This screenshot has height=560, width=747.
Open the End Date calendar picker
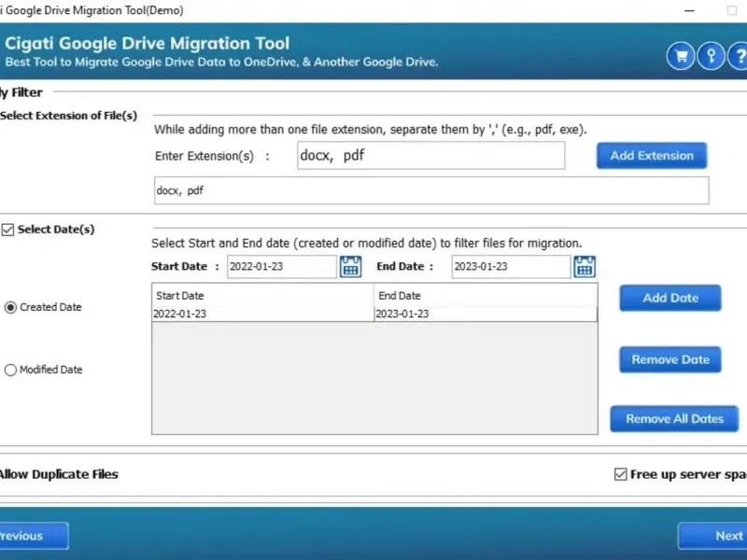pyautogui.click(x=585, y=267)
